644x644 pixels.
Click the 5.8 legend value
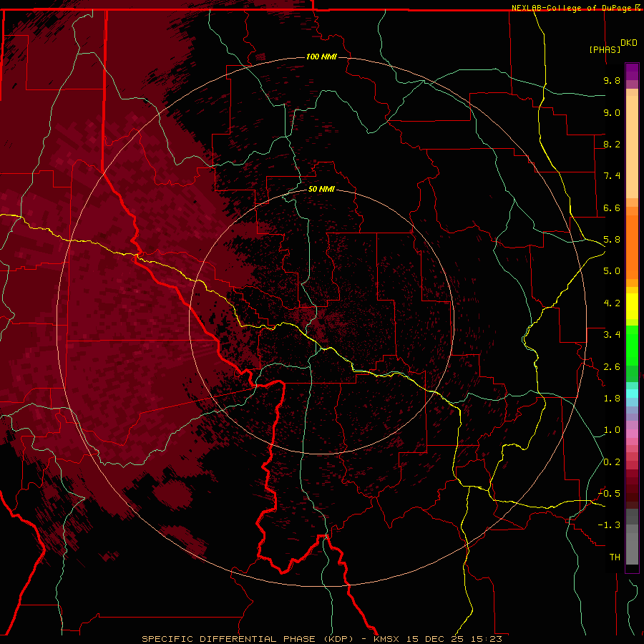(x=612, y=240)
